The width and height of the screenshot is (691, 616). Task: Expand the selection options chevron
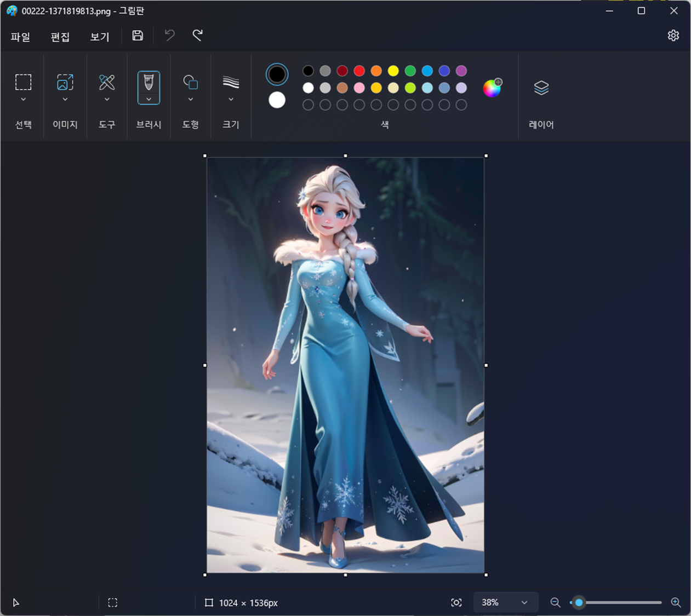(x=23, y=100)
